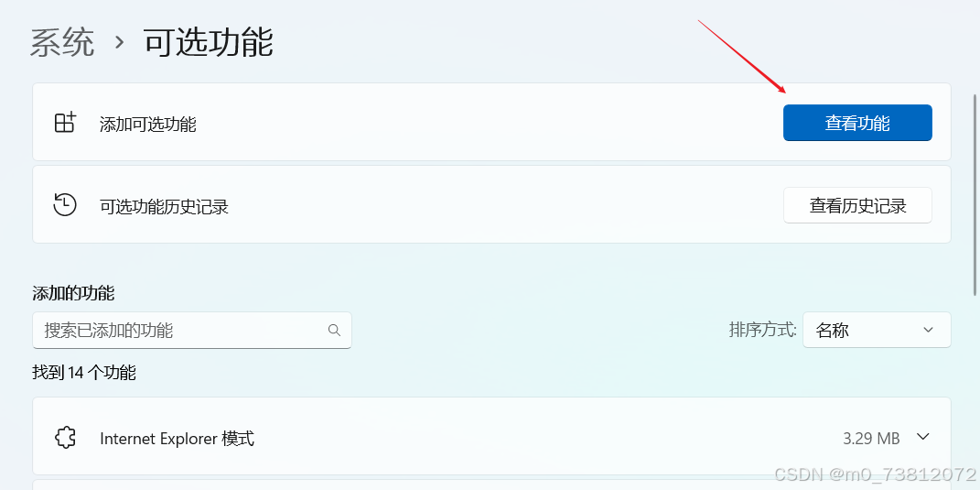Image resolution: width=980 pixels, height=490 pixels.
Task: Click the 3.29 MB size text
Action: [x=870, y=439]
